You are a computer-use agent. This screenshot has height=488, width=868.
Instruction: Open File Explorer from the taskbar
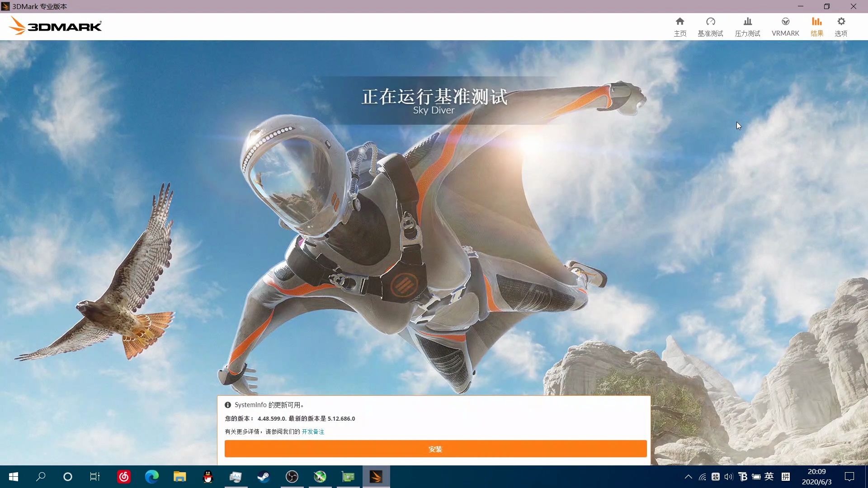[180, 477]
